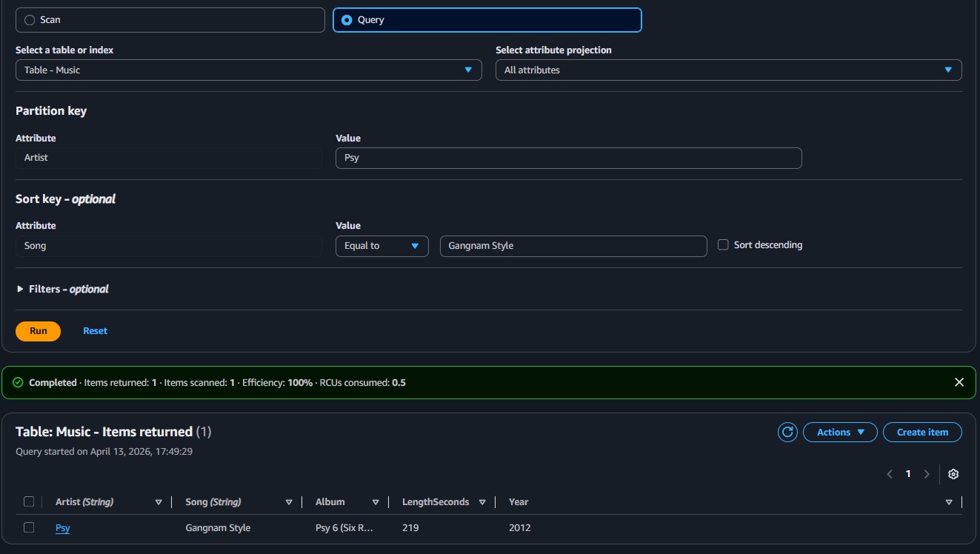
Task: Dismiss the Completed status banner
Action: tap(959, 382)
